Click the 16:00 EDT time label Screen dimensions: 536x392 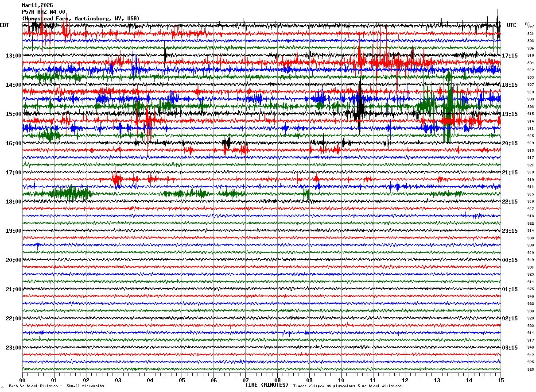(13, 143)
